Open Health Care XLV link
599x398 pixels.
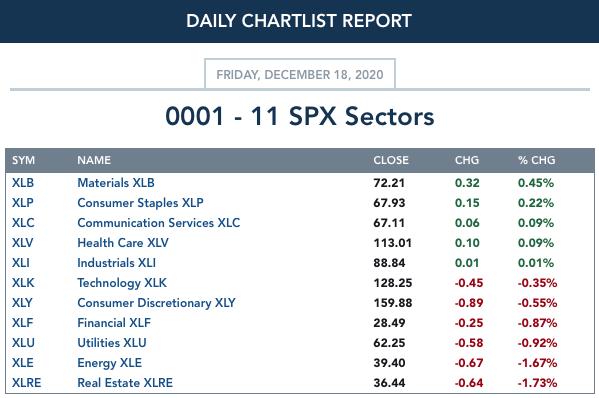123,243
